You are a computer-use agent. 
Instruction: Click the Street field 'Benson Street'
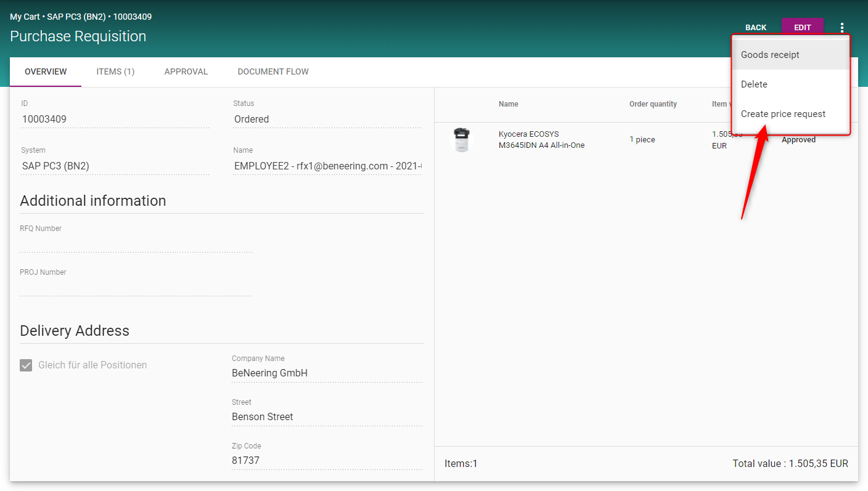[327, 417]
